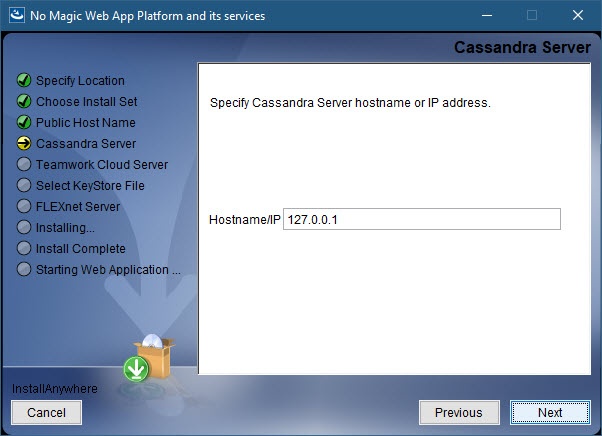Click the 'Cassandra Server' page heading
Image resolution: width=602 pixels, height=436 pixels.
point(522,48)
